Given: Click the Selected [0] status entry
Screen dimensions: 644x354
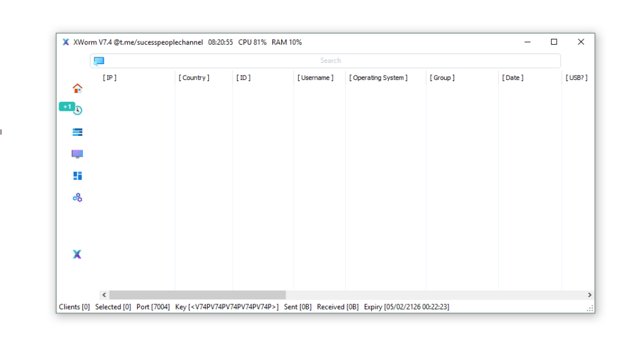Looking at the screenshot, I should point(113,307).
